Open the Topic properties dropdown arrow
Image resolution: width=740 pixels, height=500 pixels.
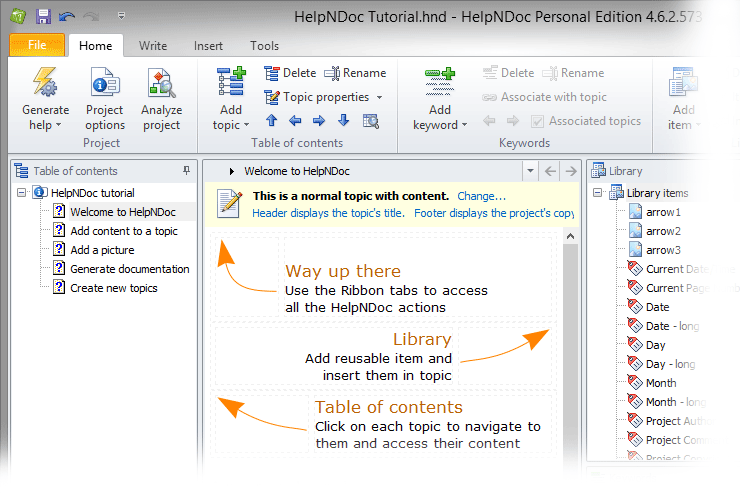(379, 98)
